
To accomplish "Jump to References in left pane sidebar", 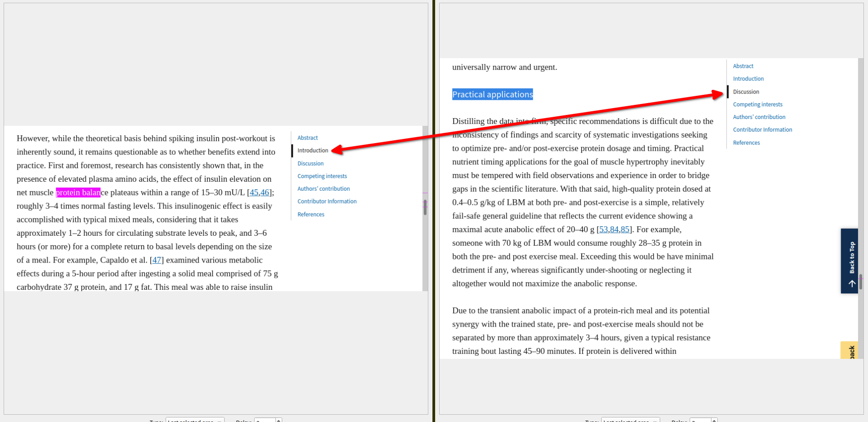I will (x=311, y=214).
